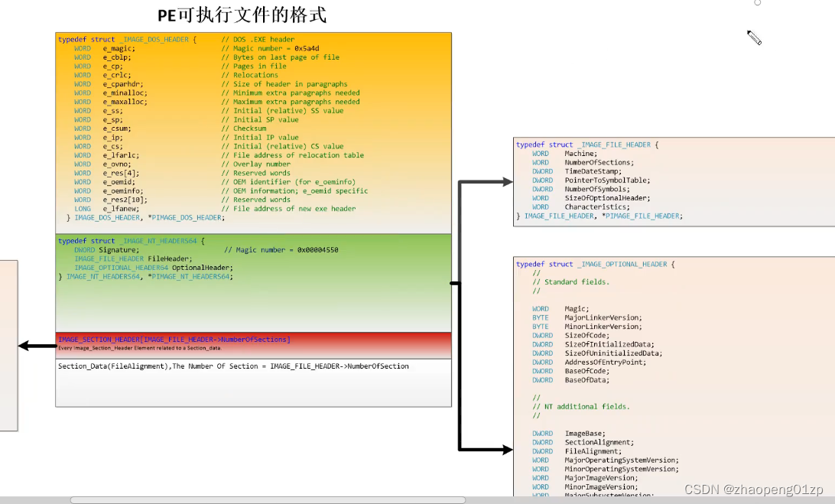
Task: Select the "_IMAGE_DOS_HEADER" struct name
Action: click(x=154, y=40)
